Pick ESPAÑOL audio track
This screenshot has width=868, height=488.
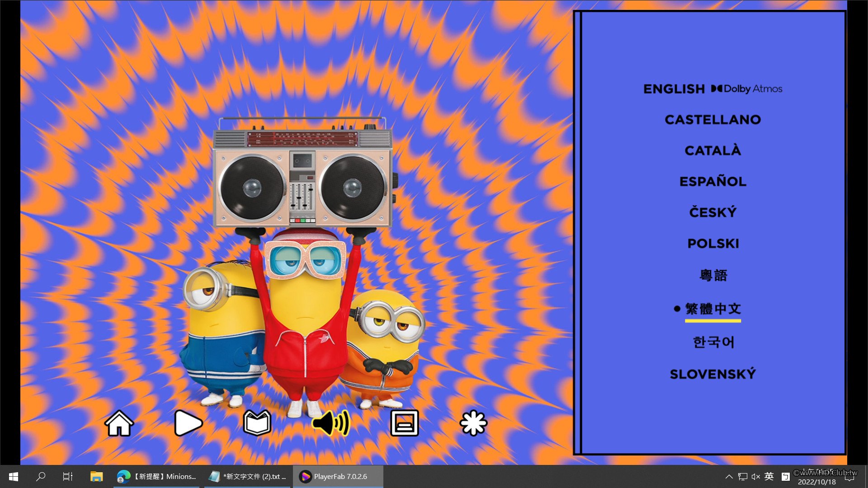click(712, 182)
